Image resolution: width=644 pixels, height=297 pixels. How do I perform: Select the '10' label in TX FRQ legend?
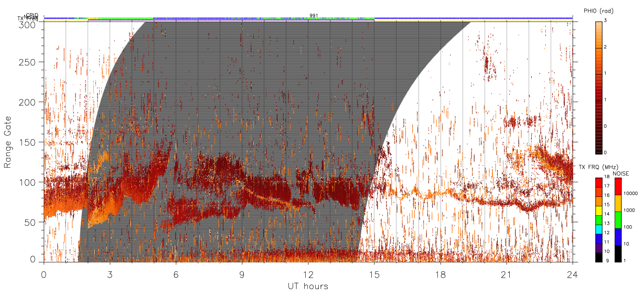606,252
